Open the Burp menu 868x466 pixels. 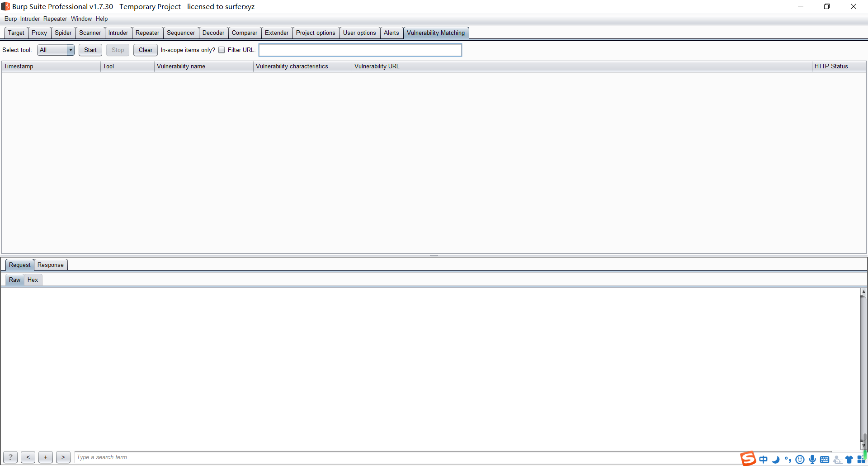tap(10, 19)
